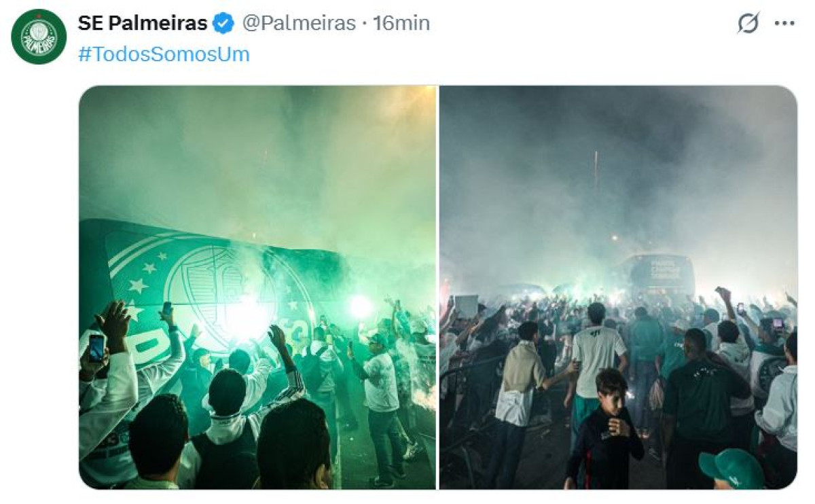Click the blue verified badge
This screenshot has height=504, width=815.
[223, 23]
